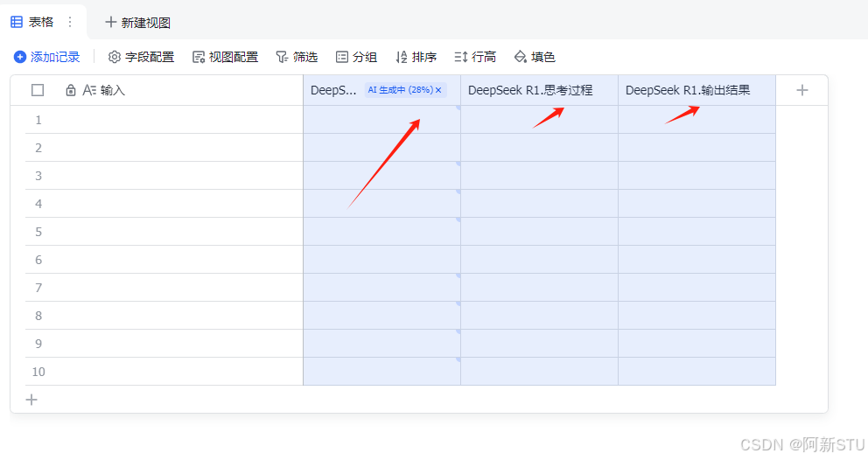Select row number 10
Viewport: 868px width, 460px height.
pos(38,372)
